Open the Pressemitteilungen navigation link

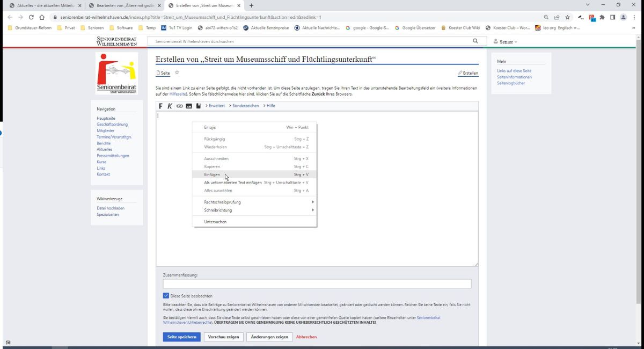[x=113, y=156]
